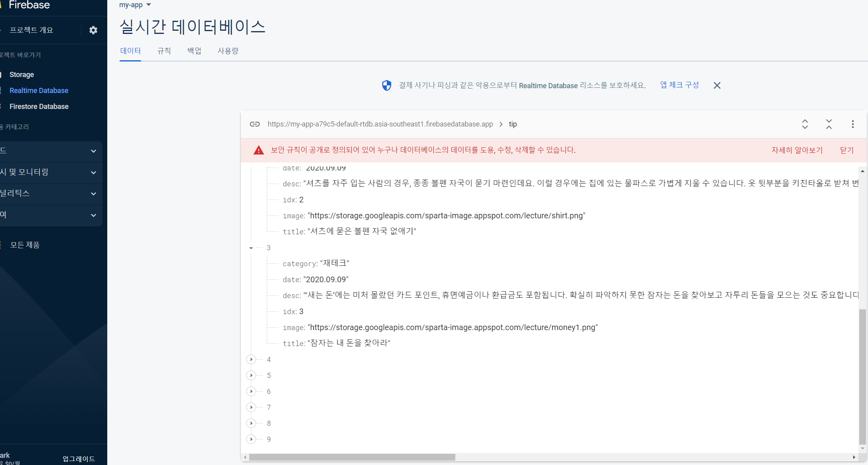The height and width of the screenshot is (465, 868).
Task: Click the 업그레이드 button
Action: 79,459
